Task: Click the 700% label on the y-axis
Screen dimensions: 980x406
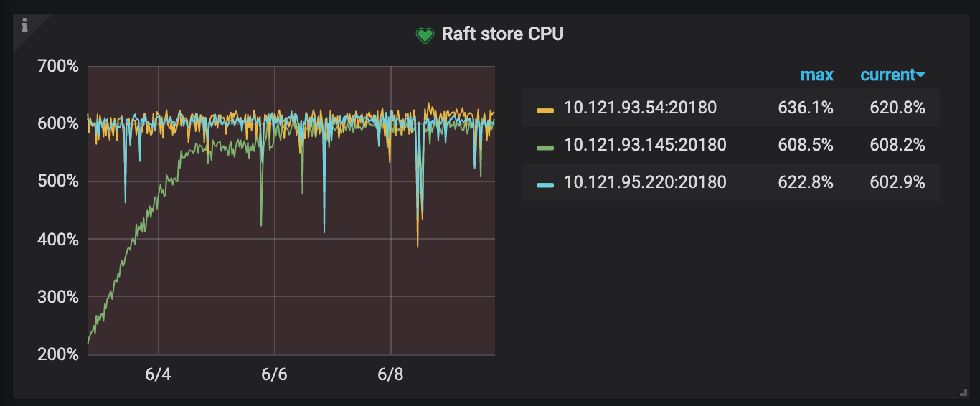Action: click(57, 67)
